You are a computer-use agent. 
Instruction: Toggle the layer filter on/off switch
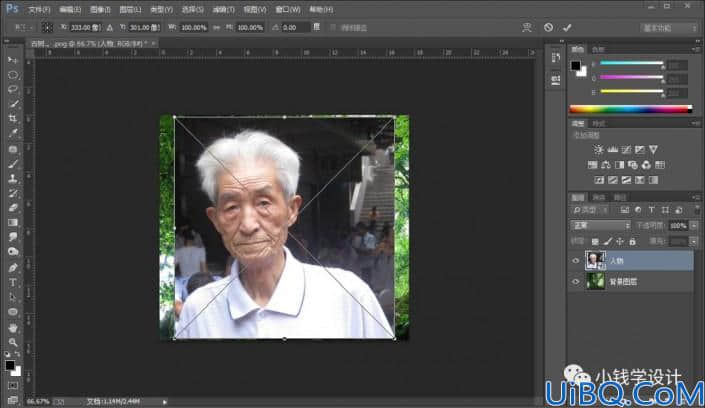point(696,210)
